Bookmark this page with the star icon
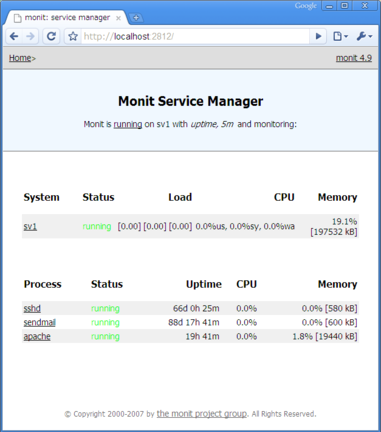The height and width of the screenshot is (432, 381). 73,36
